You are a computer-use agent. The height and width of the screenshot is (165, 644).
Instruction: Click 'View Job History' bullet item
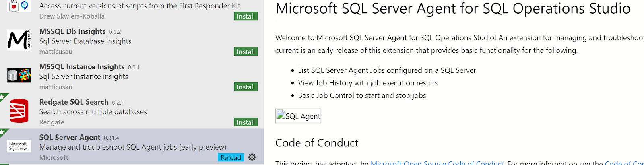point(368,83)
